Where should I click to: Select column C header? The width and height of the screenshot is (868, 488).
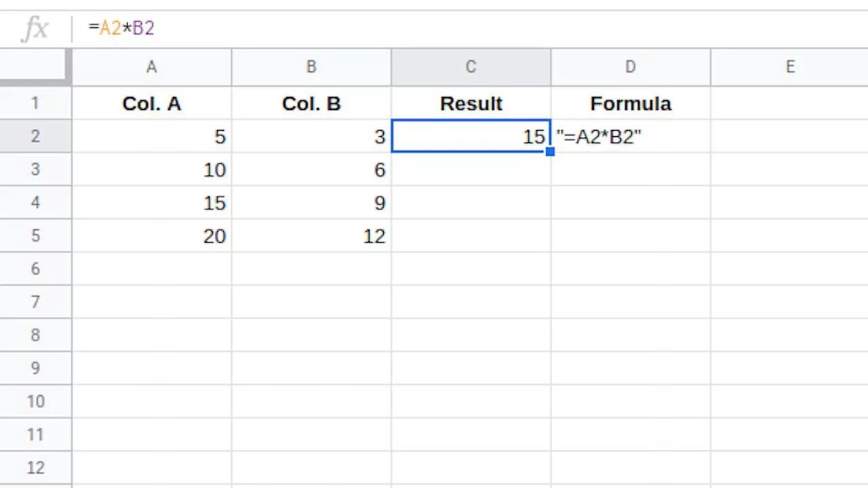coord(471,66)
